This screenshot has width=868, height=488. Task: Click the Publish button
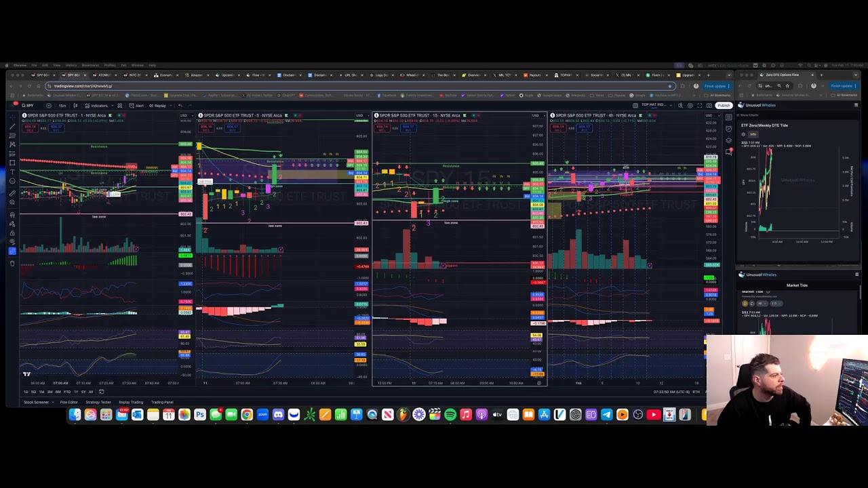pos(724,106)
